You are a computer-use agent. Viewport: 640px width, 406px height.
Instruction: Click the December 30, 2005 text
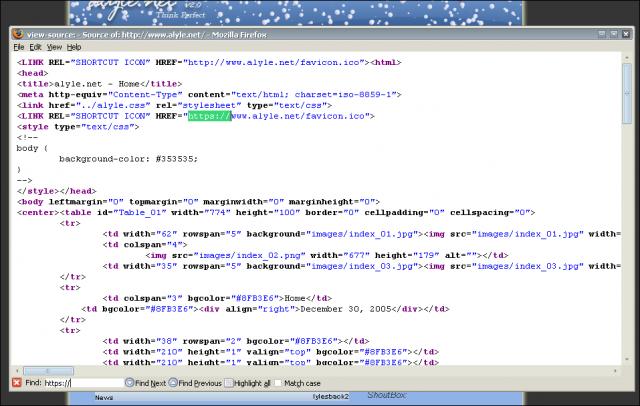coord(346,309)
